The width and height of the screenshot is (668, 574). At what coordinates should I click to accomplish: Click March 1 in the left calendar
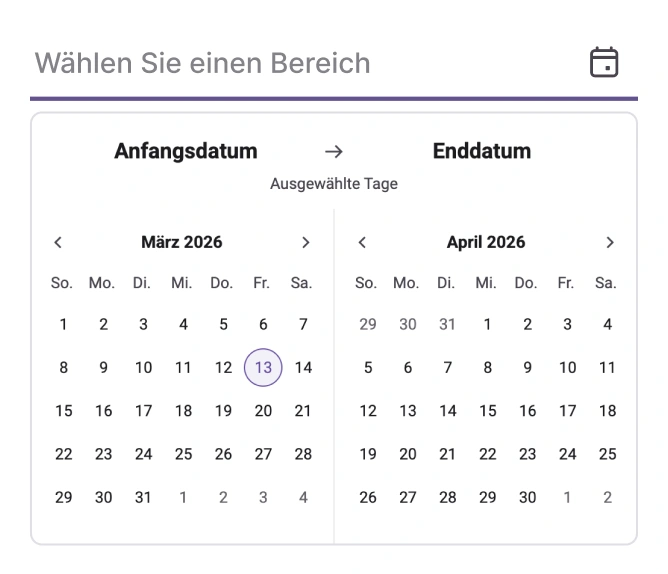click(x=64, y=324)
